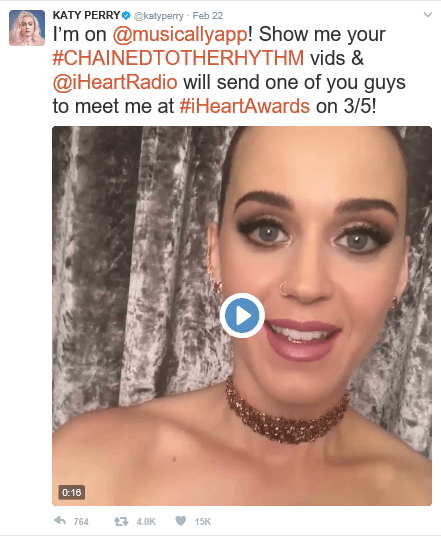Expand the tweet options chevron
This screenshot has width=441, height=537.
pyautogui.click(x=427, y=15)
